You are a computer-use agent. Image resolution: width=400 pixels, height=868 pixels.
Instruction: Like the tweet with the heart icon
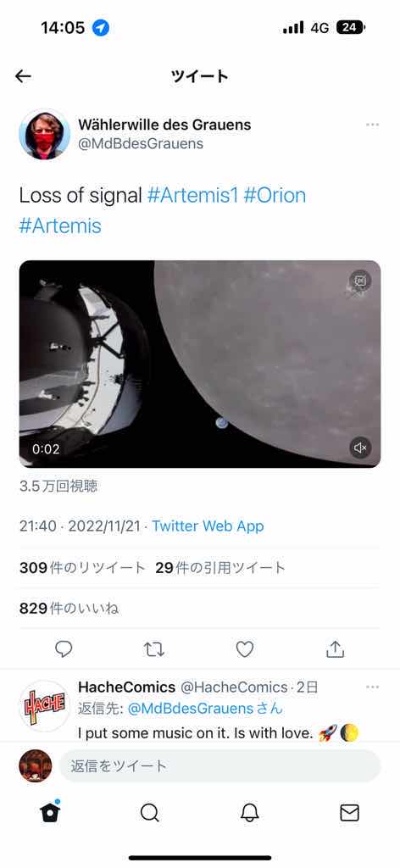pos(245,649)
